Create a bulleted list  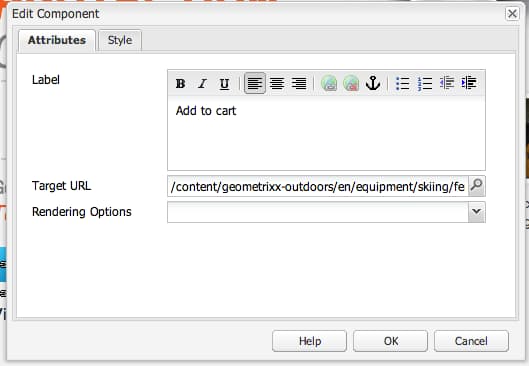[x=403, y=83]
